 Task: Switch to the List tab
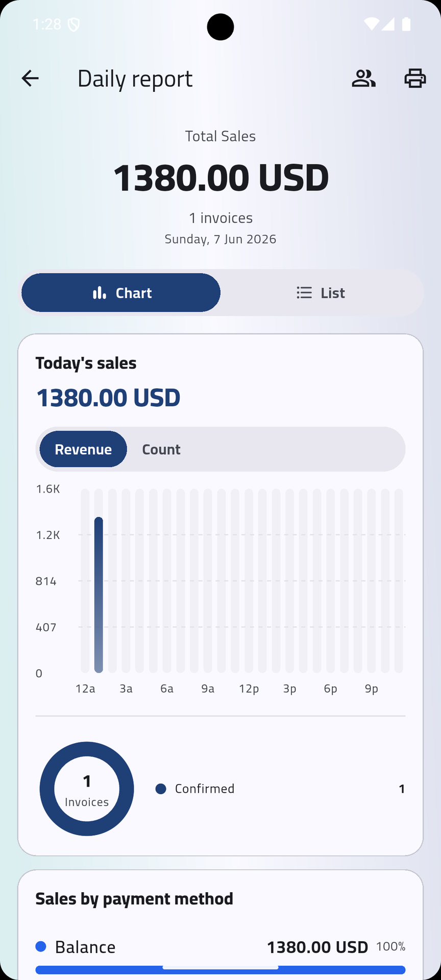tap(321, 292)
